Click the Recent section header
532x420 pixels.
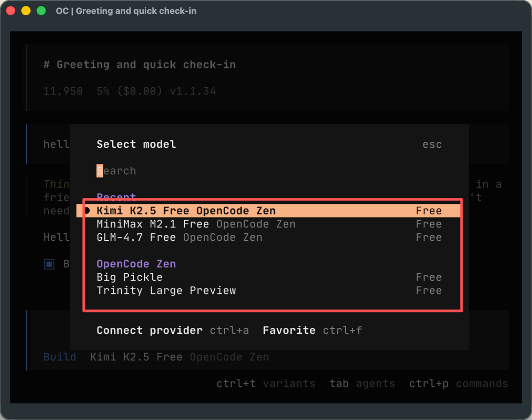(116, 197)
